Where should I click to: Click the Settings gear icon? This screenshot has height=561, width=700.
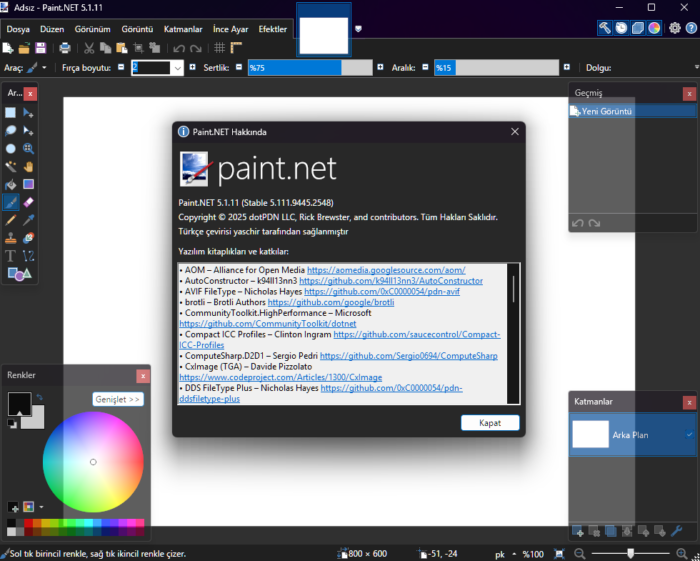[x=675, y=28]
